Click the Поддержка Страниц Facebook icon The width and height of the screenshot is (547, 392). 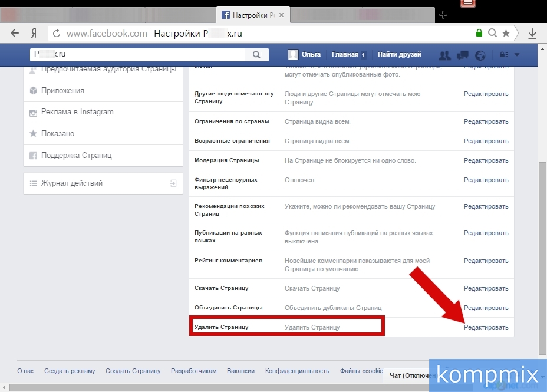(33, 156)
